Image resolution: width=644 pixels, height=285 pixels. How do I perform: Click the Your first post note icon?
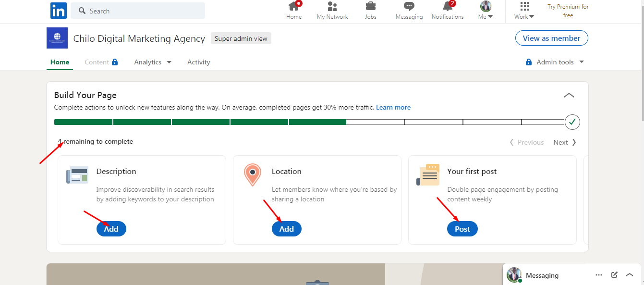point(428,175)
